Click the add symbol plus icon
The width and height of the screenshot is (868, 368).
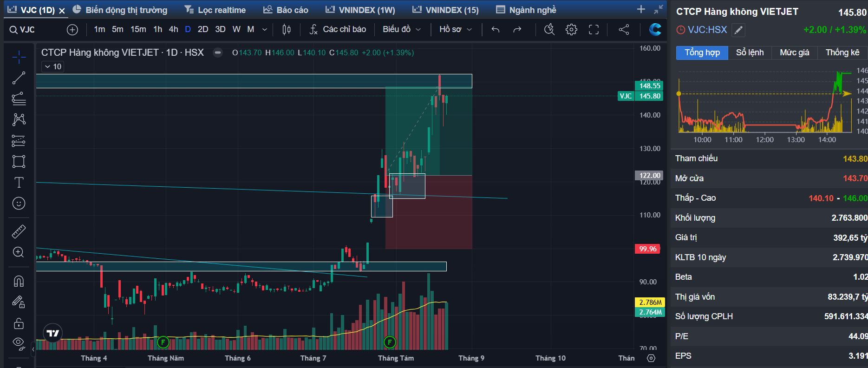pyautogui.click(x=72, y=30)
